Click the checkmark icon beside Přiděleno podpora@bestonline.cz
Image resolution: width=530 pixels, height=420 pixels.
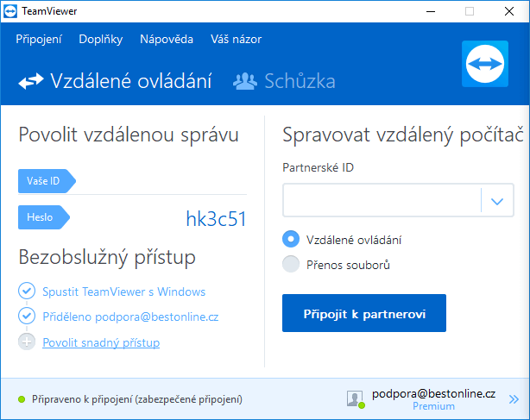pos(27,316)
